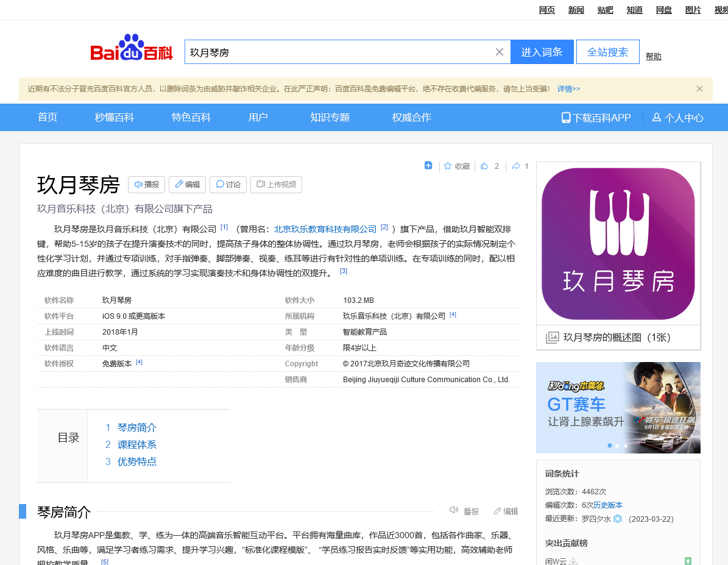Share the entry using the arrow icon
This screenshot has height=565, width=728.
pyautogui.click(x=516, y=166)
